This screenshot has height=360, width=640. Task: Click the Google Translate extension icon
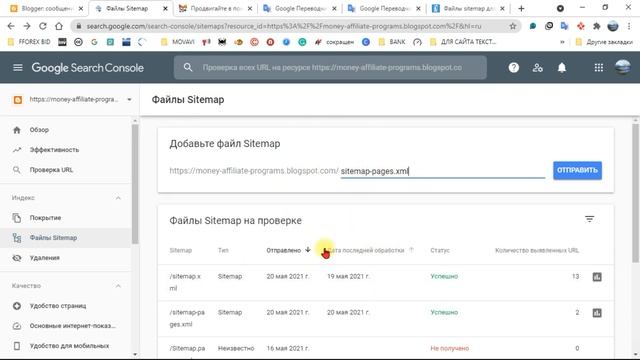(564, 26)
